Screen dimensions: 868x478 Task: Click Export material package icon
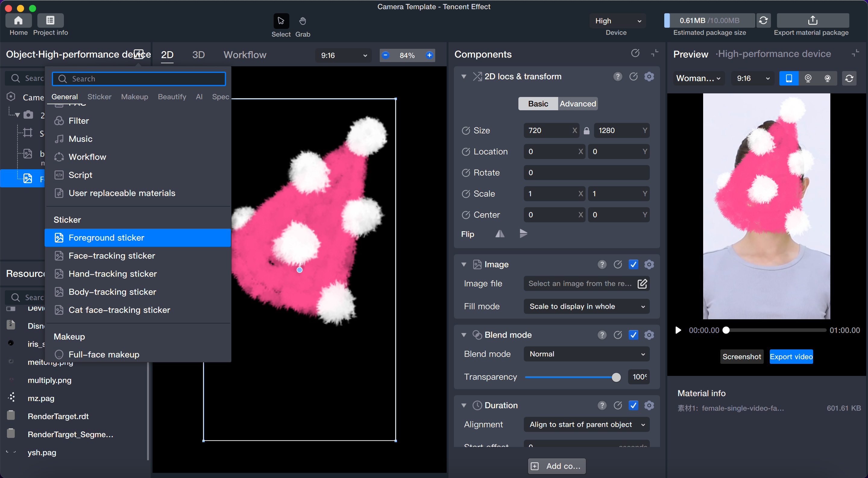point(813,20)
